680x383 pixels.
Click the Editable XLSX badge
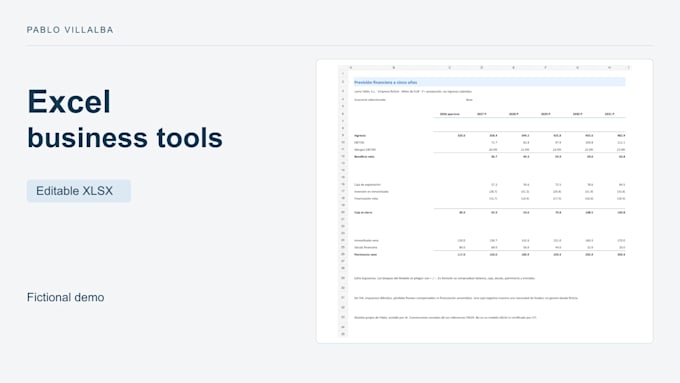click(x=78, y=191)
